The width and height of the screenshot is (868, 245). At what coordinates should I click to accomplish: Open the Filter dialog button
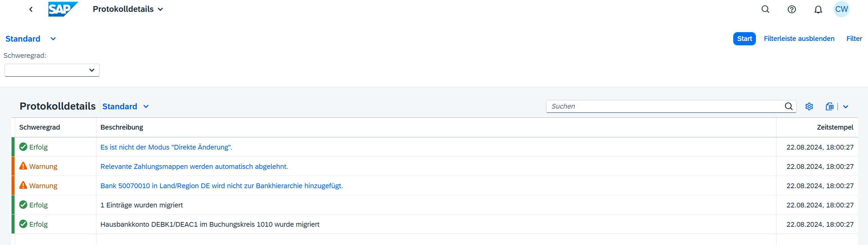[854, 39]
